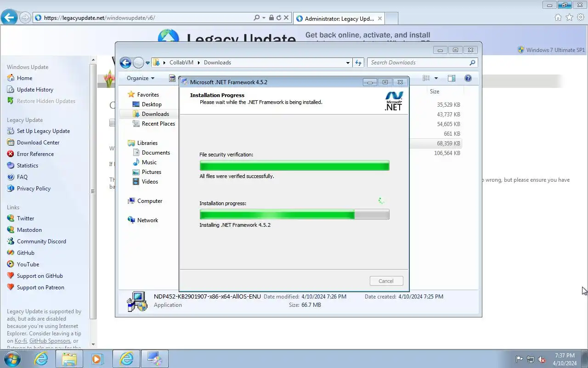The width and height of the screenshot is (588, 368).
Task: Close the Legacy Update browser tab
Action: pyautogui.click(x=379, y=18)
